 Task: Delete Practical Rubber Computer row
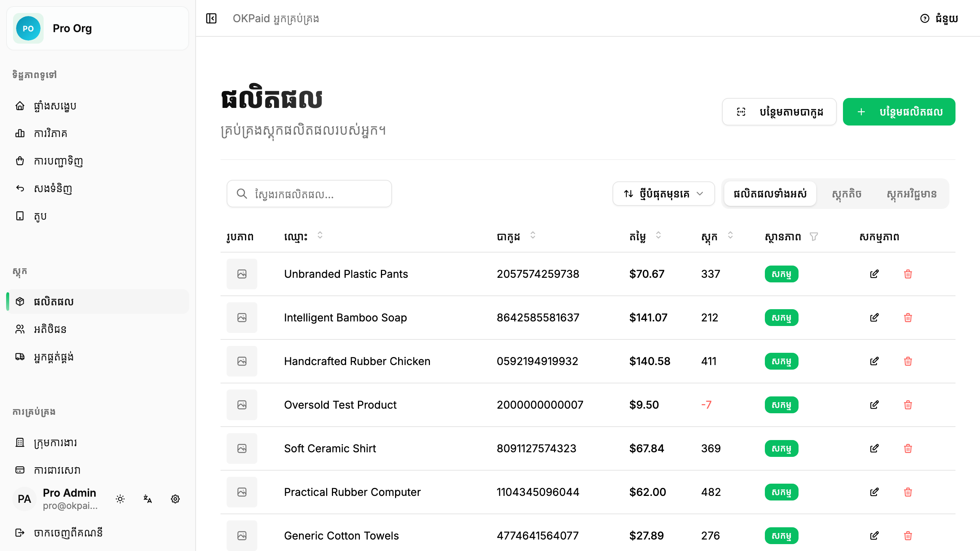(x=908, y=492)
